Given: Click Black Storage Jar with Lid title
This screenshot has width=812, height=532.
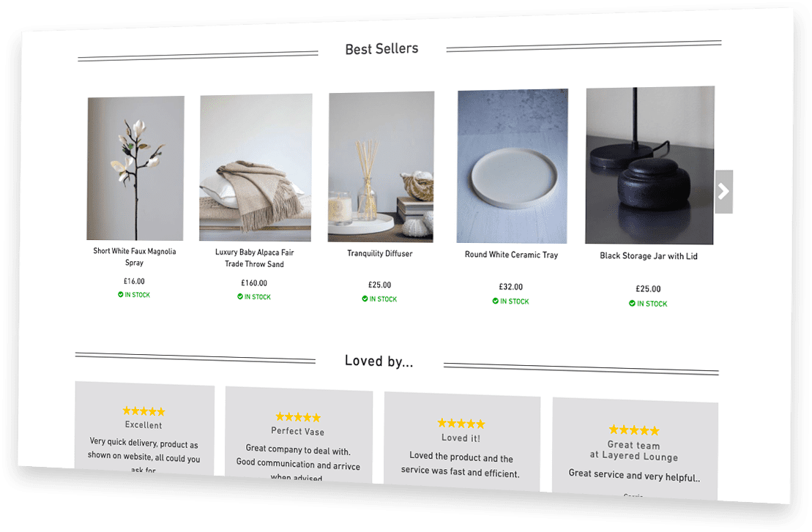Looking at the screenshot, I should (x=649, y=255).
